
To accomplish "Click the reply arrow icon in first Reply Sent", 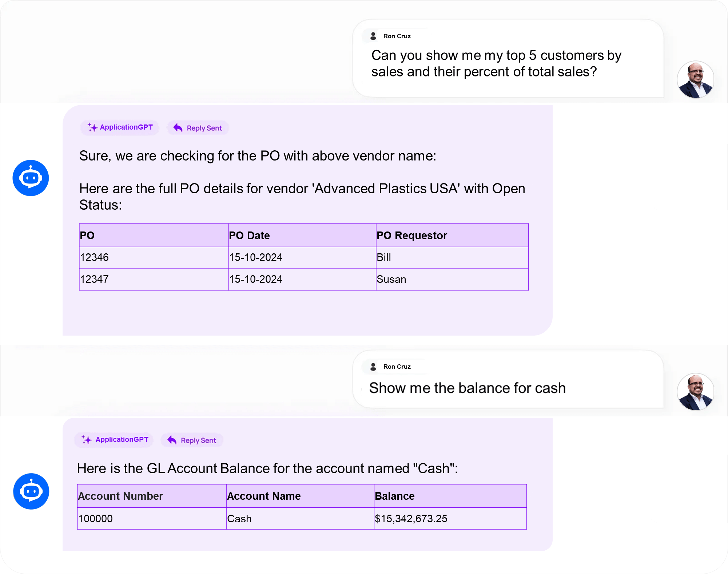I will [178, 128].
